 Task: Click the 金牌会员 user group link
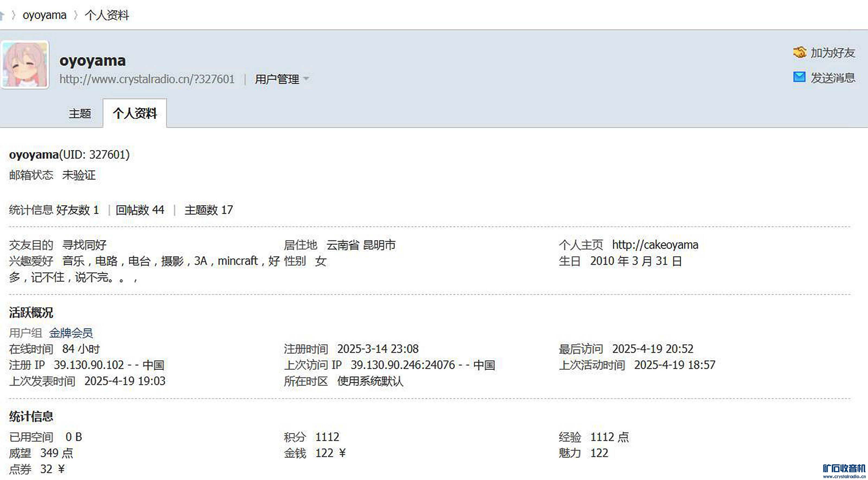[x=71, y=333]
